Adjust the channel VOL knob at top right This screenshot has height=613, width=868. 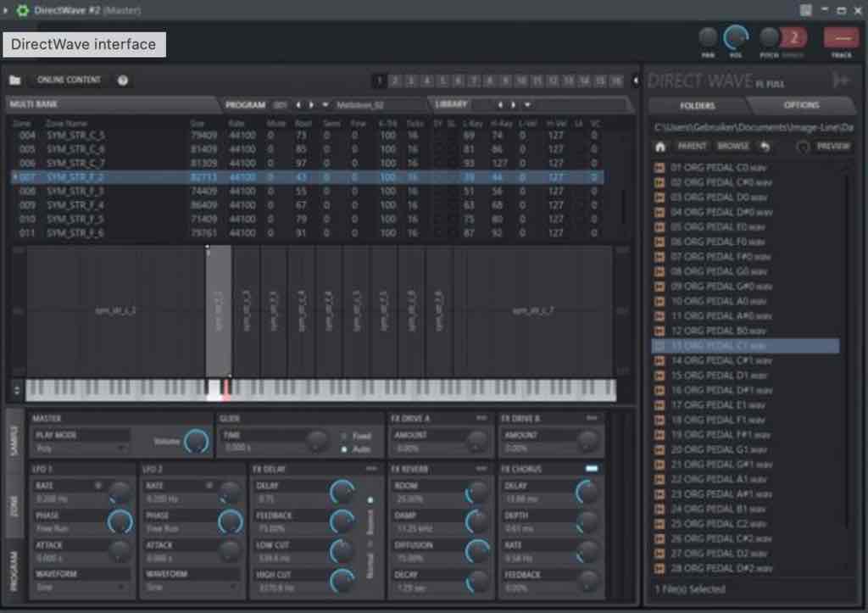(x=736, y=37)
